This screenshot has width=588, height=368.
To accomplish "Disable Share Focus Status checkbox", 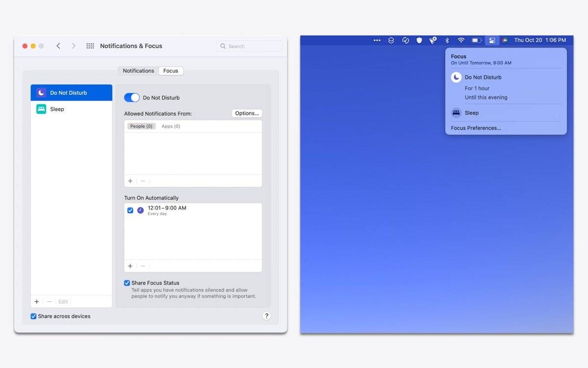I will point(127,283).
